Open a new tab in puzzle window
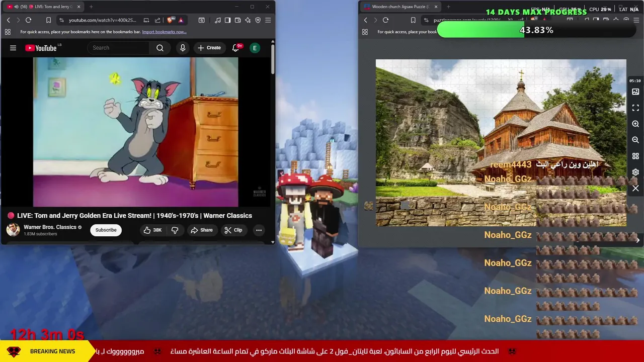The height and width of the screenshot is (362, 644). [x=448, y=7]
